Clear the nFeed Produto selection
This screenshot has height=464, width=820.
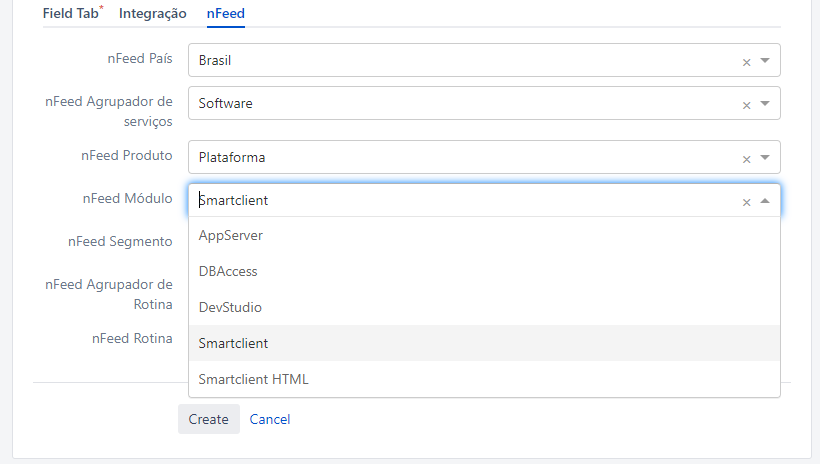coord(746,158)
